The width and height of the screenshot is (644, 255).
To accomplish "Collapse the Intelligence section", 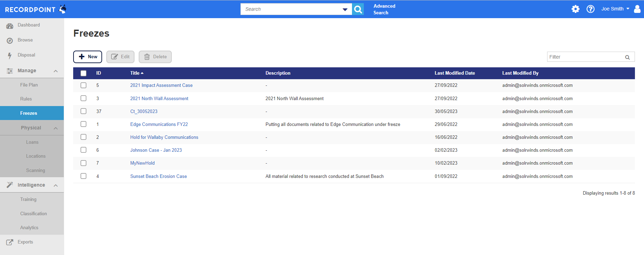I will [x=55, y=185].
